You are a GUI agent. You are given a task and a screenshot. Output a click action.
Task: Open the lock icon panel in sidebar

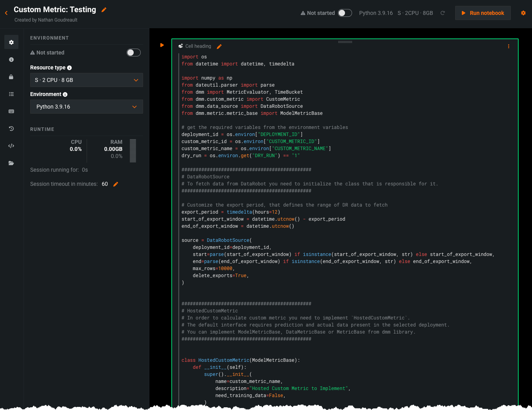pos(11,77)
